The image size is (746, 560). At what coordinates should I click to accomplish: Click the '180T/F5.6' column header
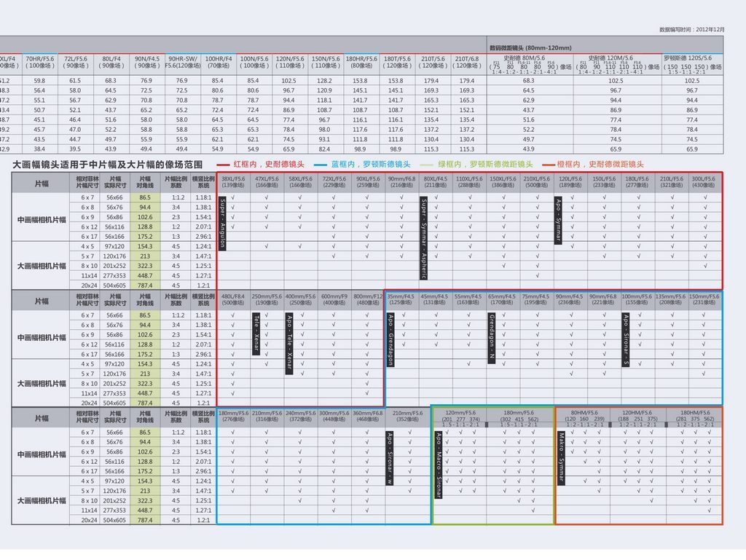pyautogui.click(x=397, y=63)
